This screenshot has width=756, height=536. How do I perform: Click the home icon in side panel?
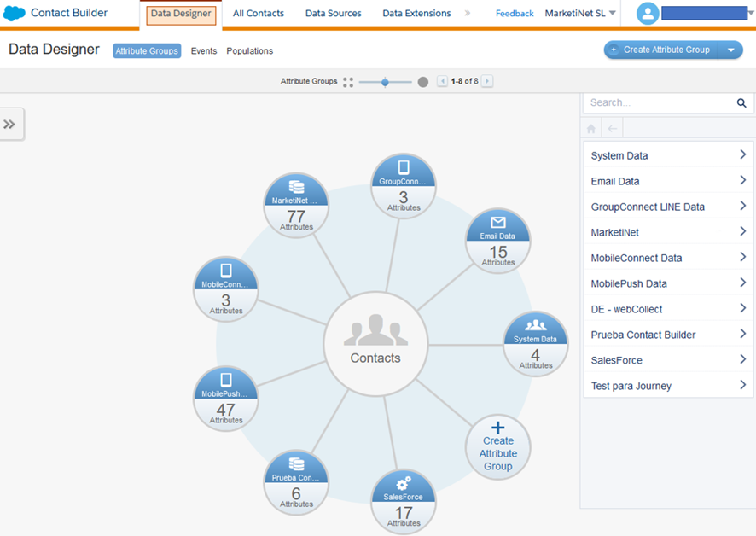point(591,129)
